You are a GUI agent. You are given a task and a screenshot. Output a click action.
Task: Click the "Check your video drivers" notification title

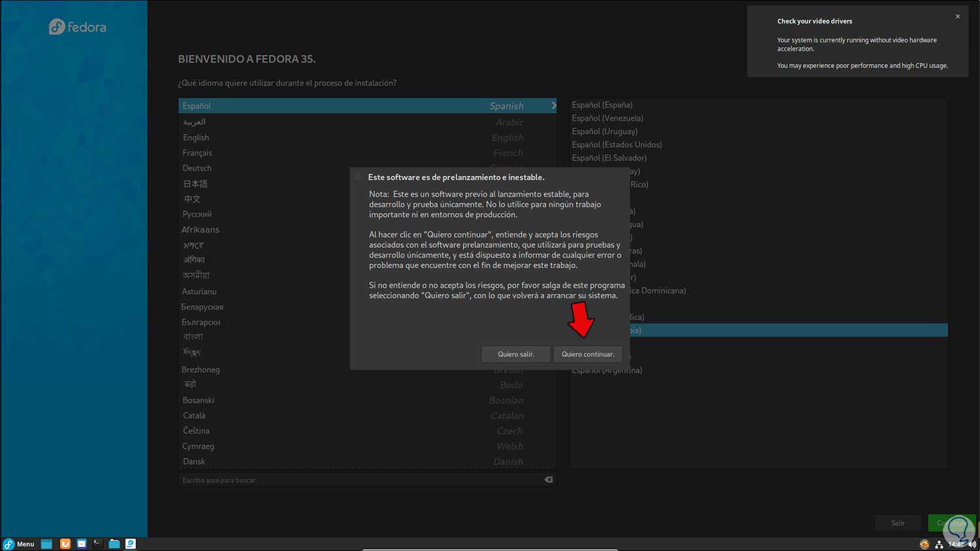point(815,21)
